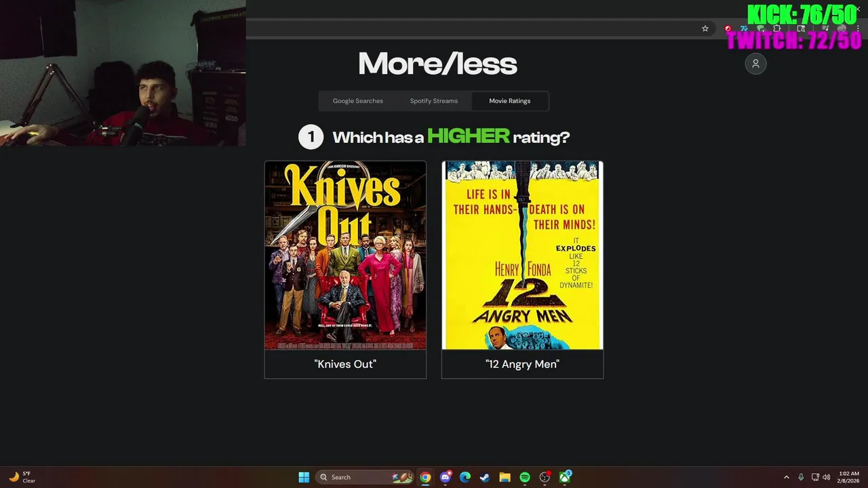Screen dimensions: 868x488
Task: Switch to the Google Searches tab
Action: click(358, 101)
